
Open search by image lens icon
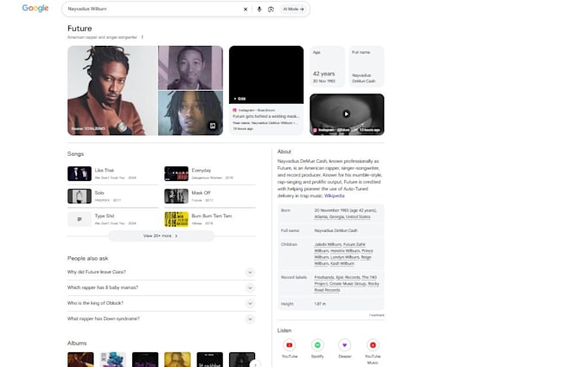tap(271, 9)
